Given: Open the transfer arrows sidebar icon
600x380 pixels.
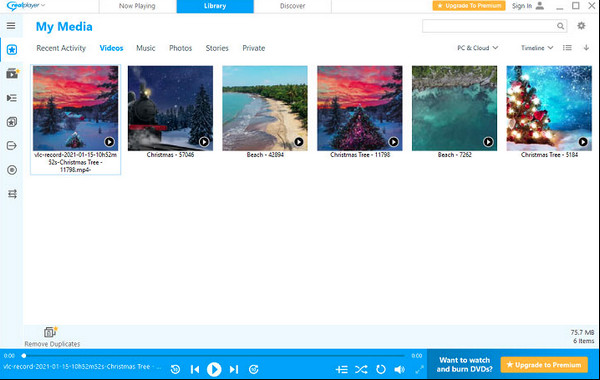Looking at the screenshot, I should (12, 194).
